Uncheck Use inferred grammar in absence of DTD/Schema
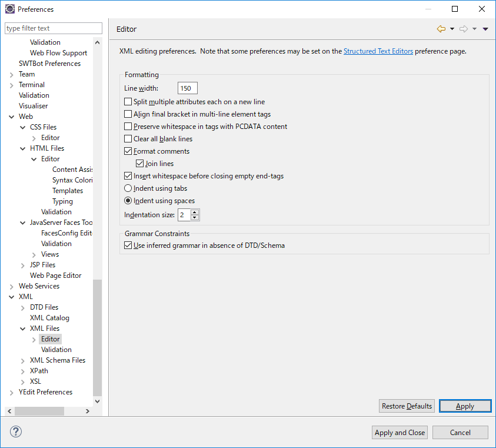 (x=128, y=245)
